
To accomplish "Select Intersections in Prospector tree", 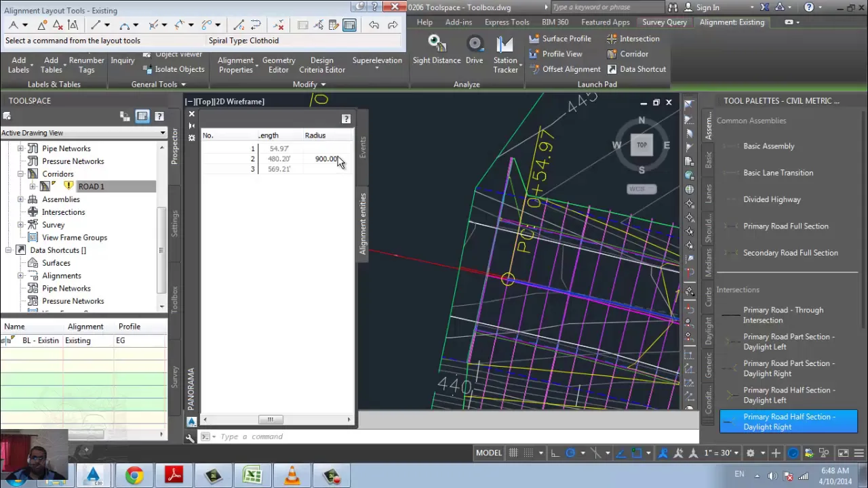I will coord(63,212).
